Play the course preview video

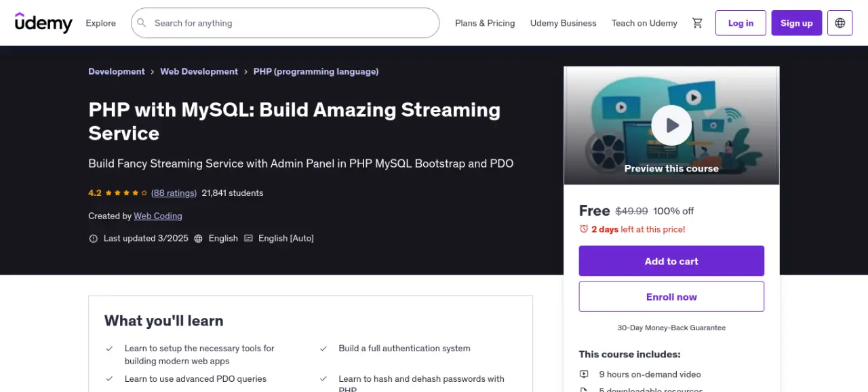[x=671, y=125]
